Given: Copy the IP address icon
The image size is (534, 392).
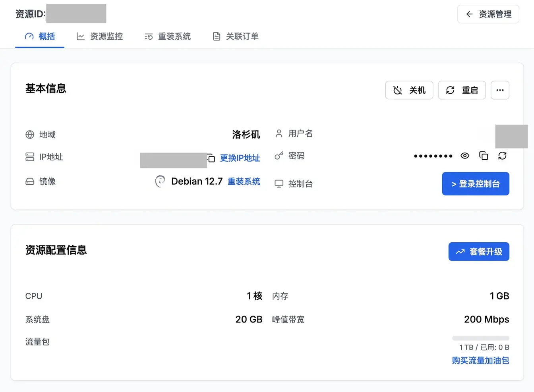Looking at the screenshot, I should pos(211,158).
